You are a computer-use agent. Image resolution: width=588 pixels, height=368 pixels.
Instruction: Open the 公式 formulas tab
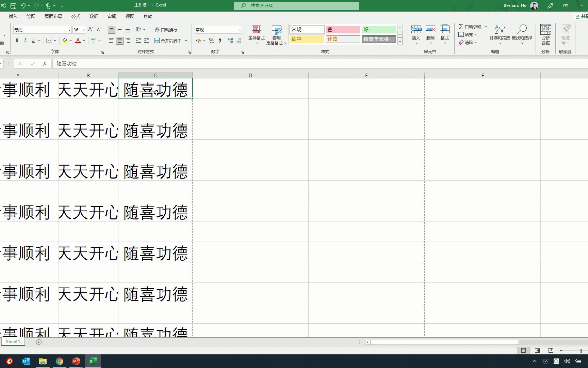click(x=76, y=16)
